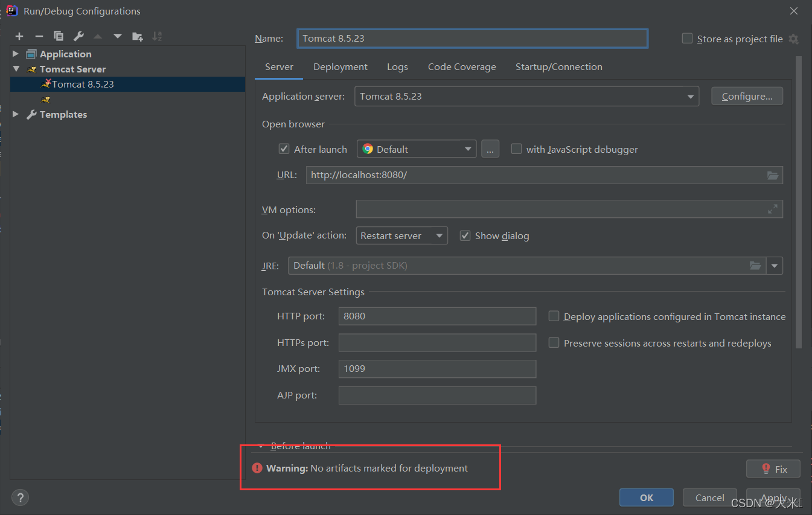Screen dimensions: 812x515
Task: Copy configuration using the duplicate icon
Action: coord(58,36)
